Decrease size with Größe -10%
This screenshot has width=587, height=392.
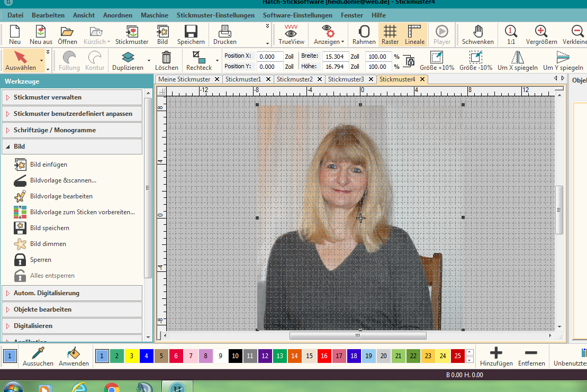pyautogui.click(x=476, y=61)
